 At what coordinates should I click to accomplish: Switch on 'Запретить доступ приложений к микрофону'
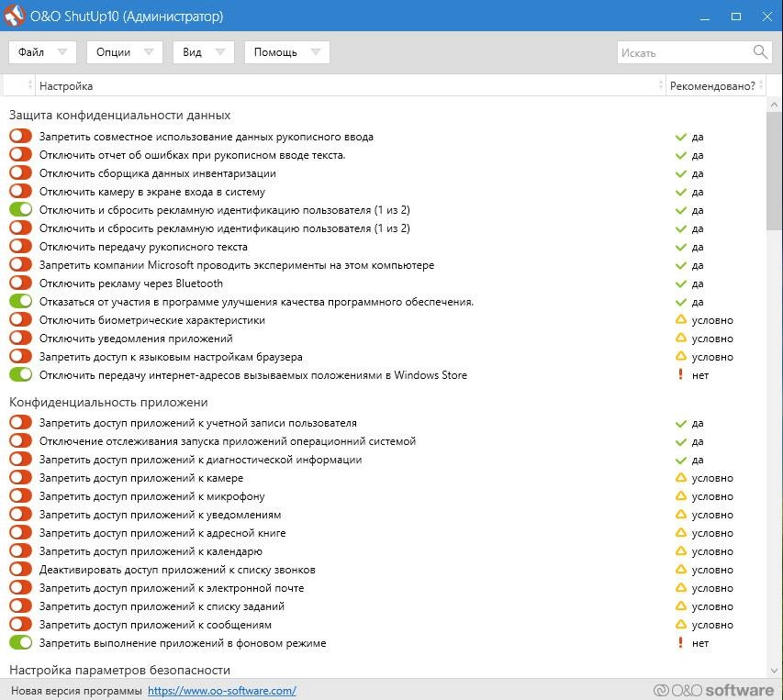point(20,496)
